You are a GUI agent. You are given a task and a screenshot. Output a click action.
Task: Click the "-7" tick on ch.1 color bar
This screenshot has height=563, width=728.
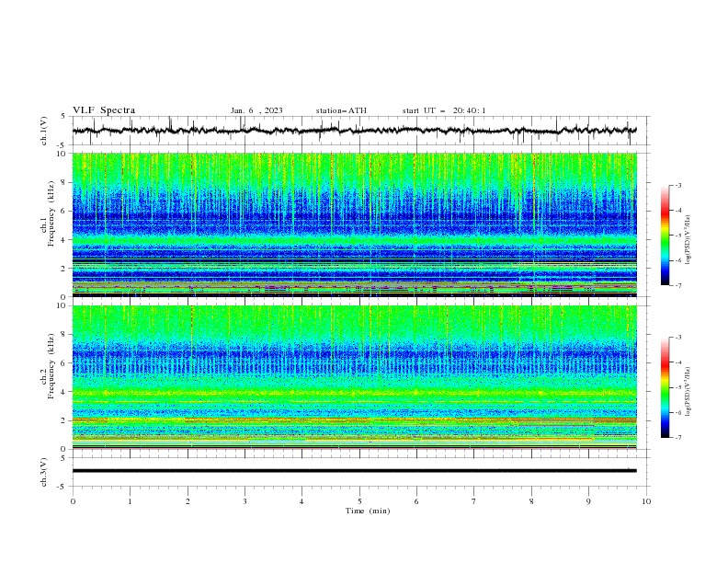[677, 286]
